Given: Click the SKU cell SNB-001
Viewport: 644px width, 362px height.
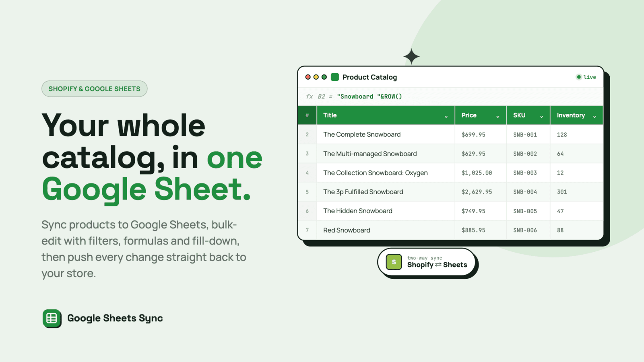Looking at the screenshot, I should [528, 134].
